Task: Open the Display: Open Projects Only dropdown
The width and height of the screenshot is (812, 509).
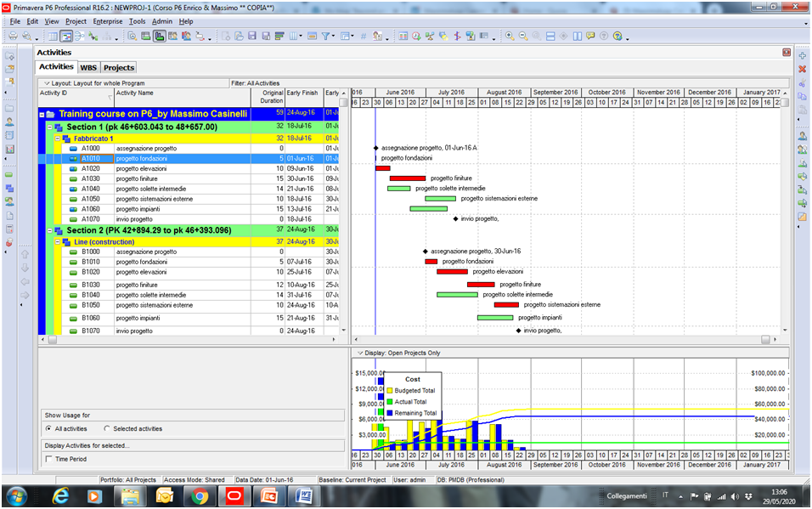Action: point(360,353)
